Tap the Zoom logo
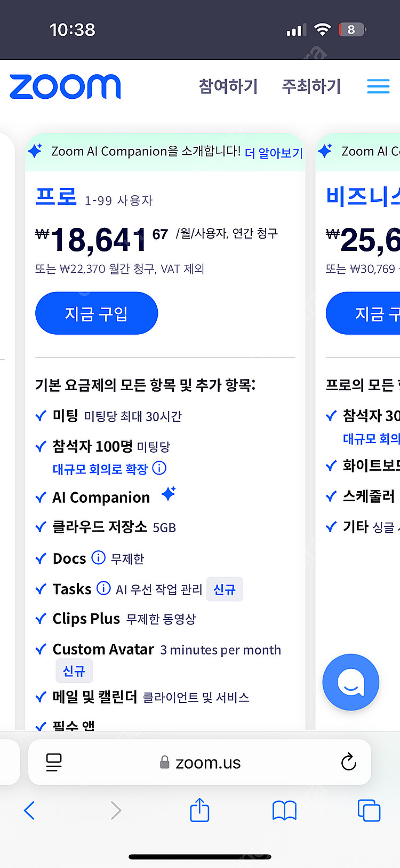The width and height of the screenshot is (400, 868). (65, 86)
